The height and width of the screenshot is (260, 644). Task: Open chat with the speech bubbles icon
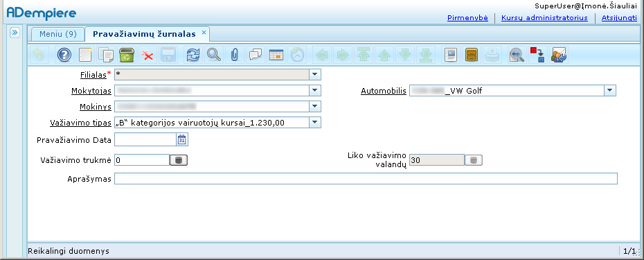(255, 55)
